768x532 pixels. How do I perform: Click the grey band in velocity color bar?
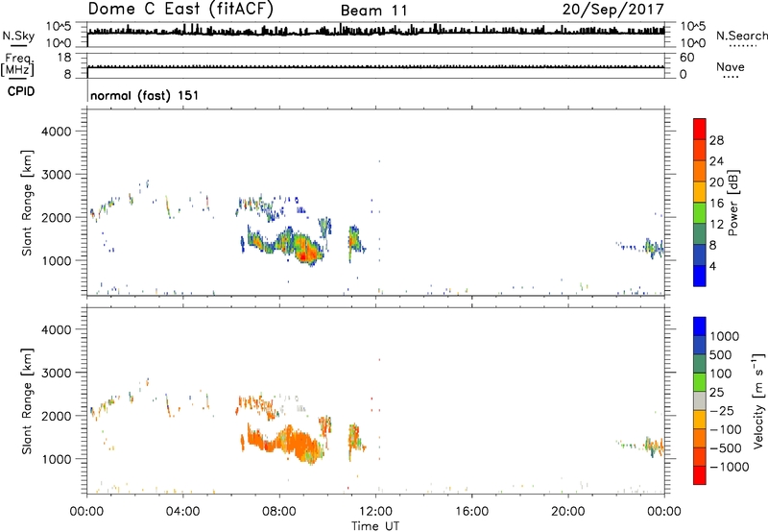(x=700, y=400)
